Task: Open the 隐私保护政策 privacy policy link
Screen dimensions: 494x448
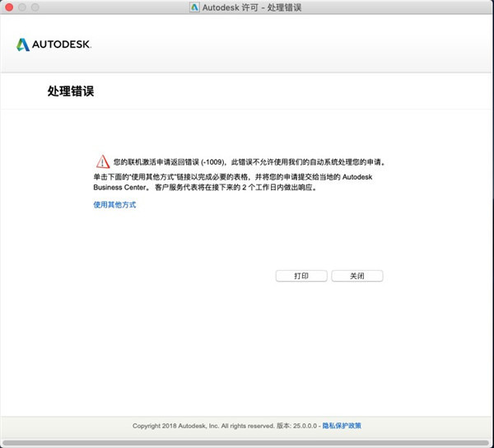Action: click(x=342, y=426)
